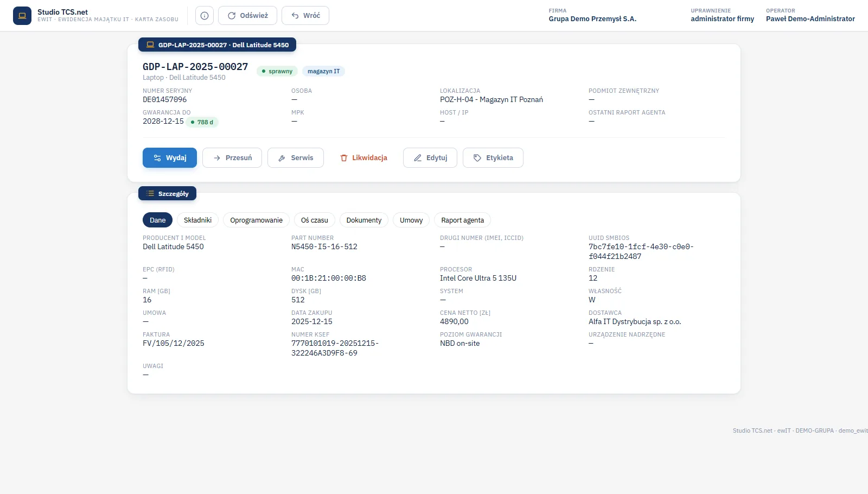Click invoice number FV/105/12/2025

(x=174, y=343)
